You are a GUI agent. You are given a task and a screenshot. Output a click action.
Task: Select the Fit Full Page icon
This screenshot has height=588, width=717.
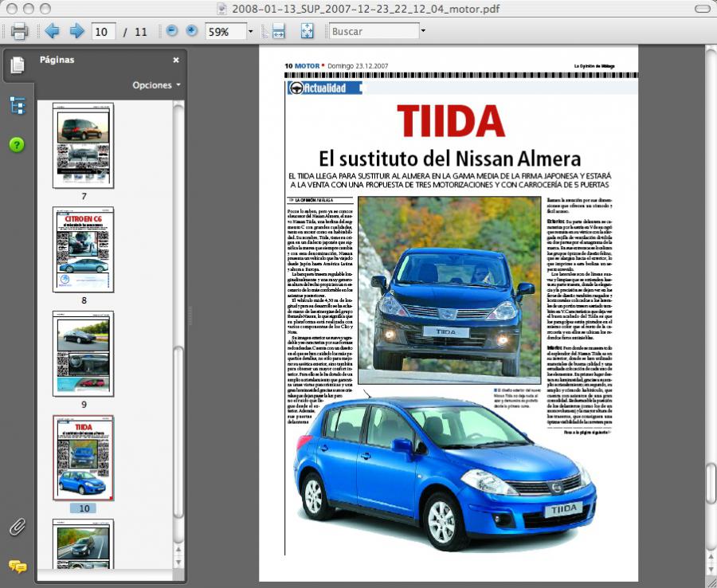308,31
